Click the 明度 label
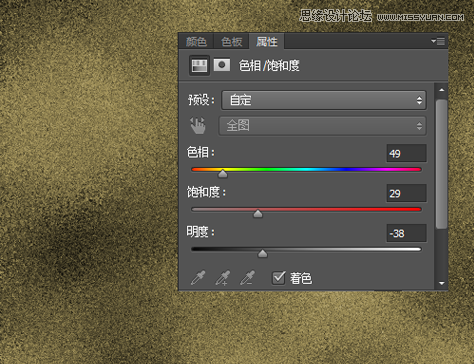The image size is (474, 364). pyautogui.click(x=201, y=232)
